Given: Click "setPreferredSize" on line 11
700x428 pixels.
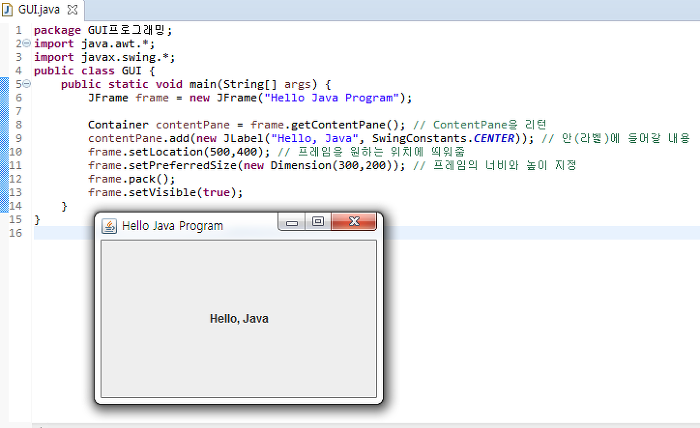Looking at the screenshot, I should [183, 166].
